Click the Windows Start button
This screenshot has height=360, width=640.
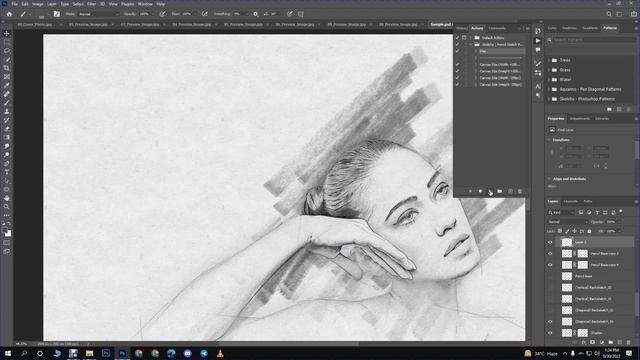7,353
